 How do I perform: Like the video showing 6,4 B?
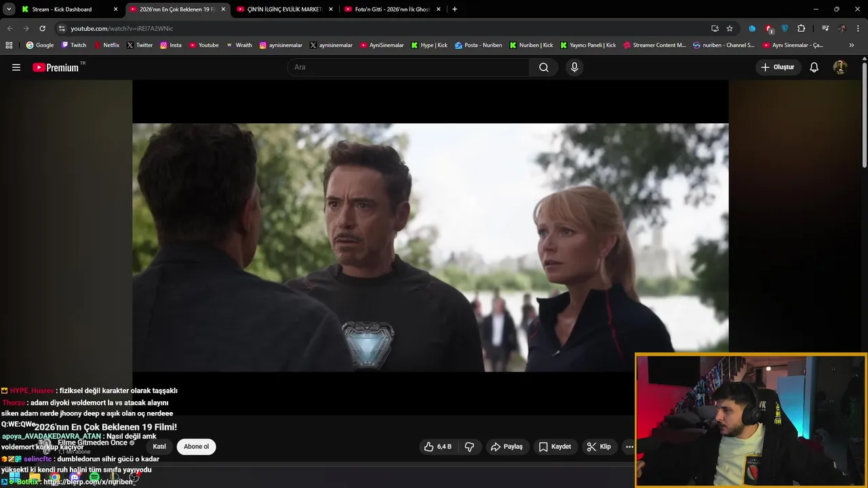point(438,447)
